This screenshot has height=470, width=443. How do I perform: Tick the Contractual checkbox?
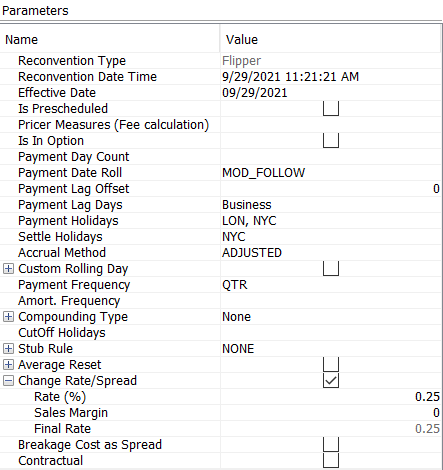tap(331, 461)
